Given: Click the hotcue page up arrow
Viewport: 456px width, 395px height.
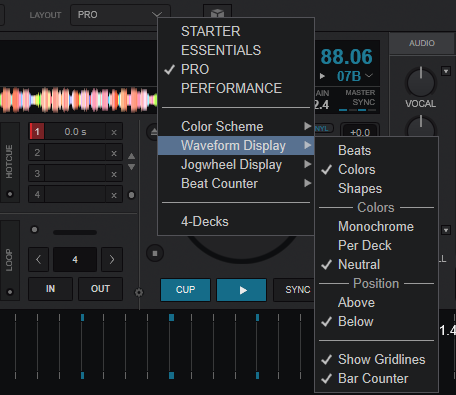Looking at the screenshot, I should (132, 156).
